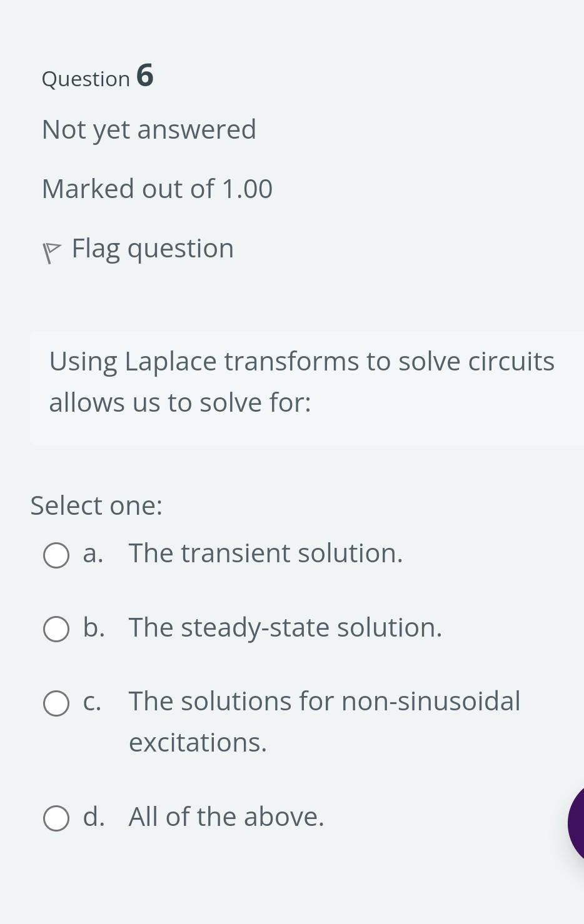Click the 'Select one:' label
584x924 pixels.
[96, 505]
